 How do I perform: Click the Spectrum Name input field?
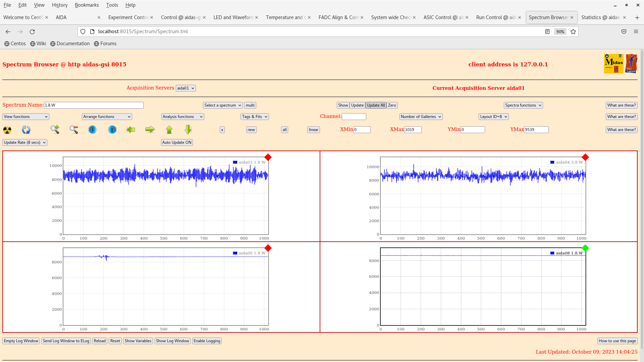94,105
